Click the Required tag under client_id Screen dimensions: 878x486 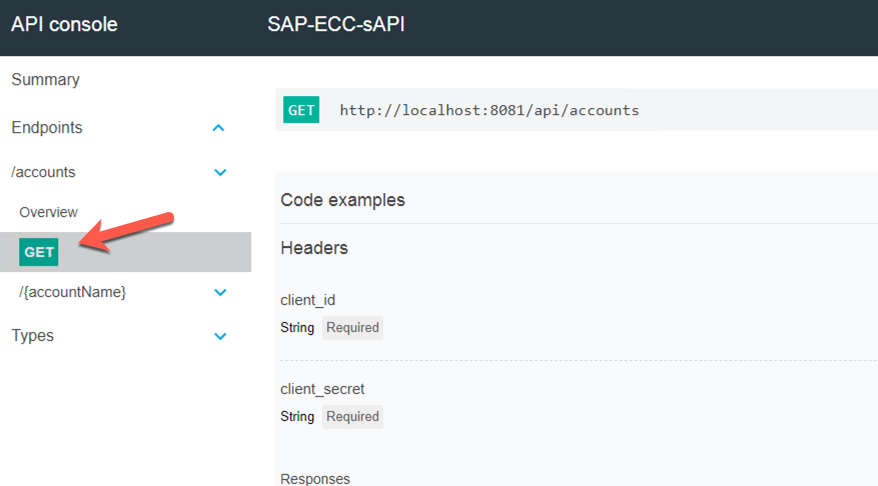point(353,328)
